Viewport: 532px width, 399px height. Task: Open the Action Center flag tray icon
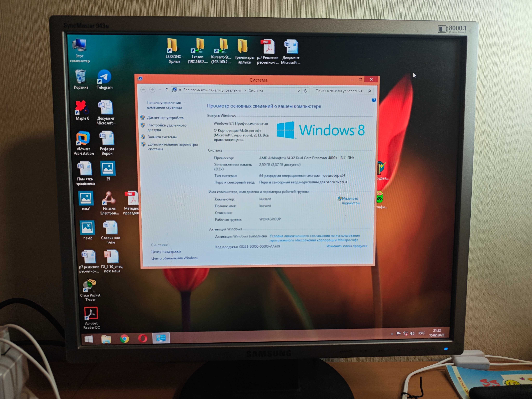click(x=398, y=334)
